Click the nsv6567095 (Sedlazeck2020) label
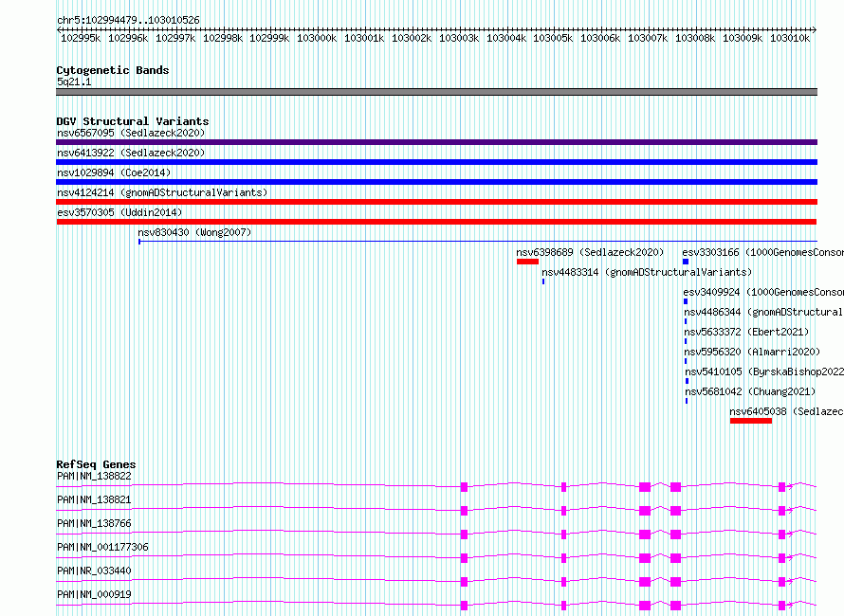 click(x=131, y=133)
